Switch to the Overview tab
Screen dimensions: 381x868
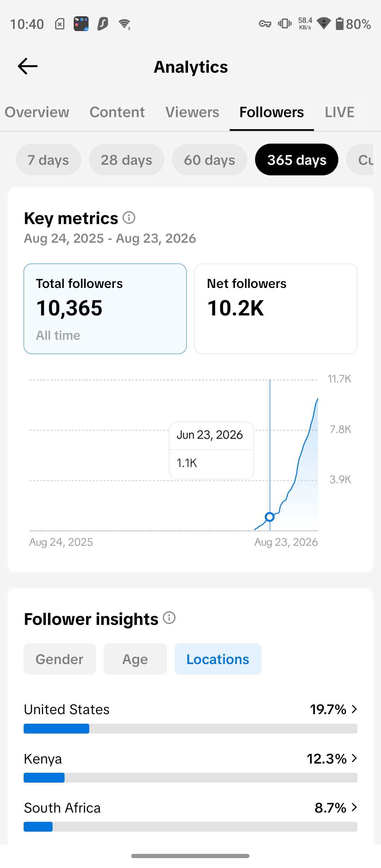click(37, 112)
